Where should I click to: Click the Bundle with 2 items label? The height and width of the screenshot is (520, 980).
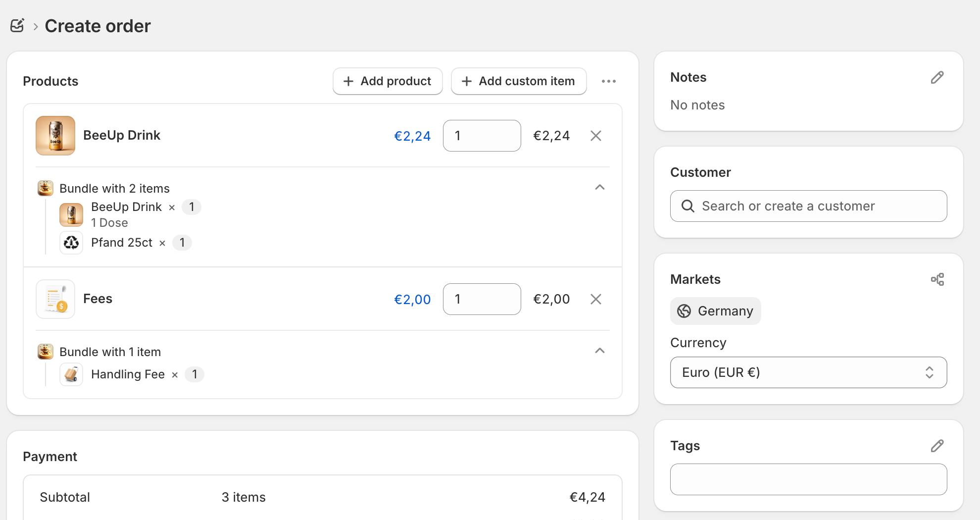coord(114,189)
